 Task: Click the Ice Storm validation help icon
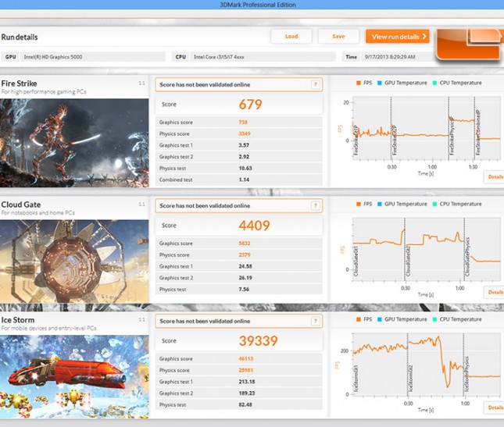point(316,321)
